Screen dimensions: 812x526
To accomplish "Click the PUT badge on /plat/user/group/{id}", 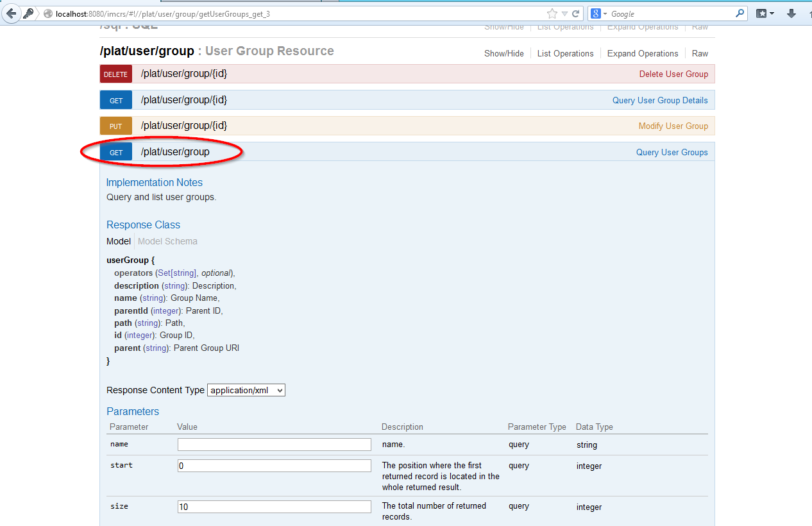I will (115, 126).
